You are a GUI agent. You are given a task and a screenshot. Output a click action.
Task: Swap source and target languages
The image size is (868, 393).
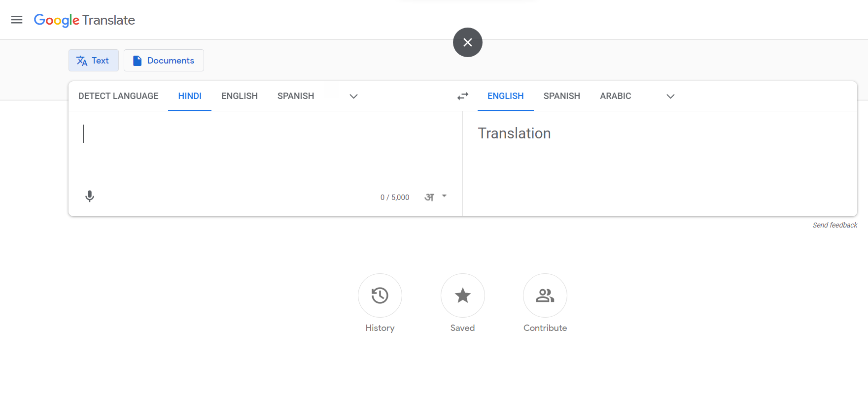(463, 96)
